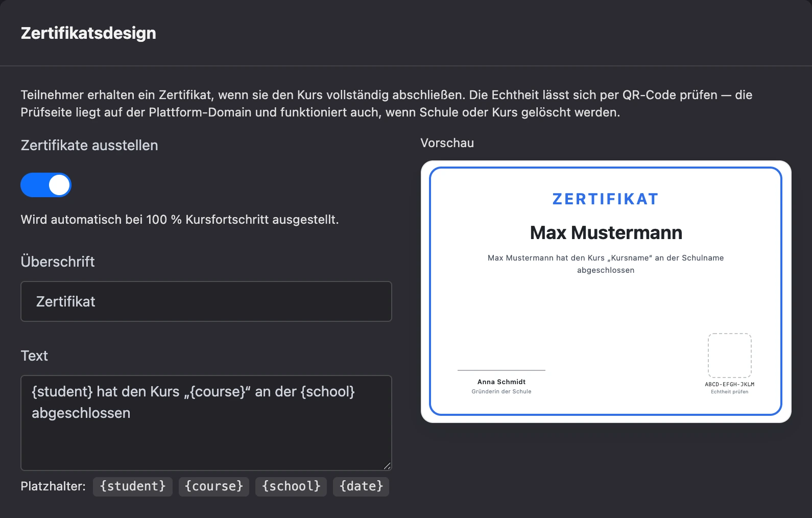Click the Anna Schmidt signature name

point(501,382)
